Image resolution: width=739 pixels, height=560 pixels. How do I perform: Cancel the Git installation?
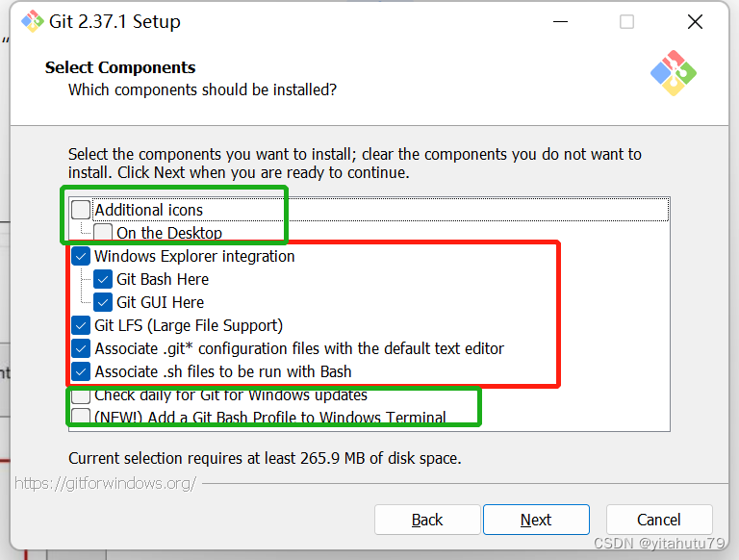tap(659, 520)
